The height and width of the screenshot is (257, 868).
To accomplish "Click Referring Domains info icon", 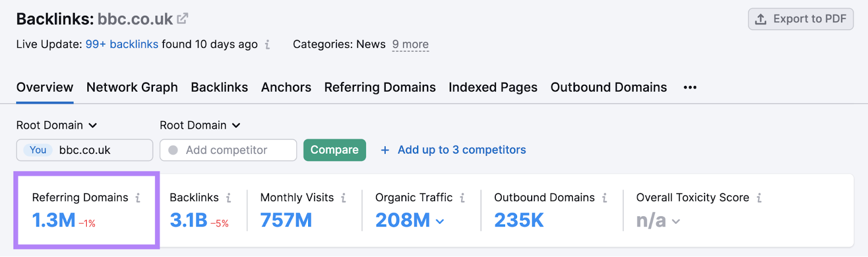I will point(138,198).
